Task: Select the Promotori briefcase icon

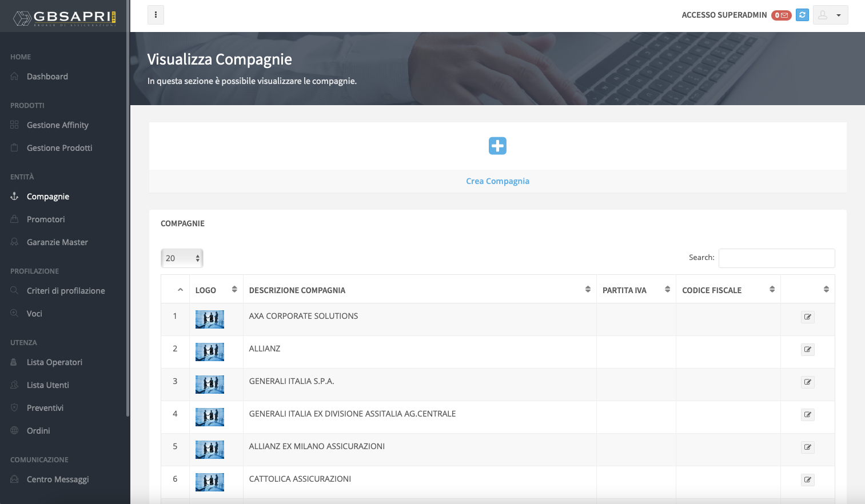Action: (14, 219)
